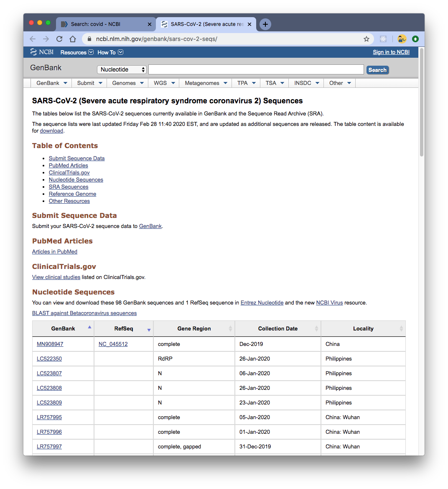The width and height of the screenshot is (448, 489).
Task: Jump to Nucleotide Sequences in contents
Action: point(76,180)
